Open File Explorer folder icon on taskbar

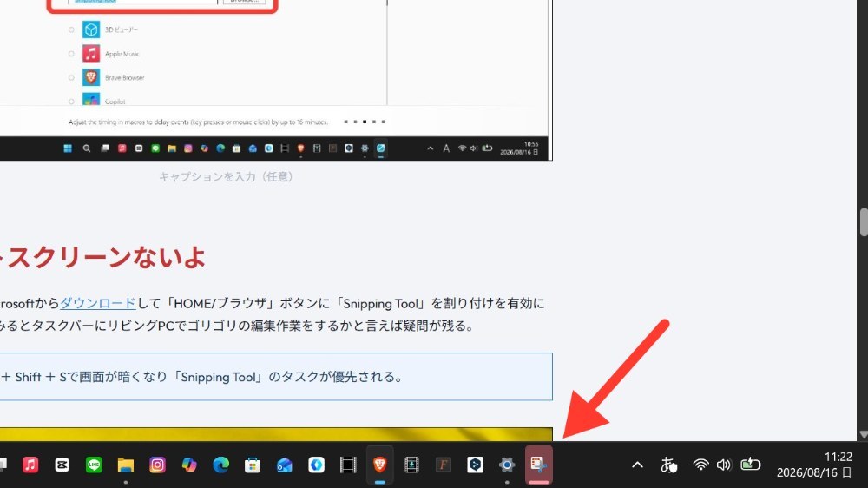[126, 465]
